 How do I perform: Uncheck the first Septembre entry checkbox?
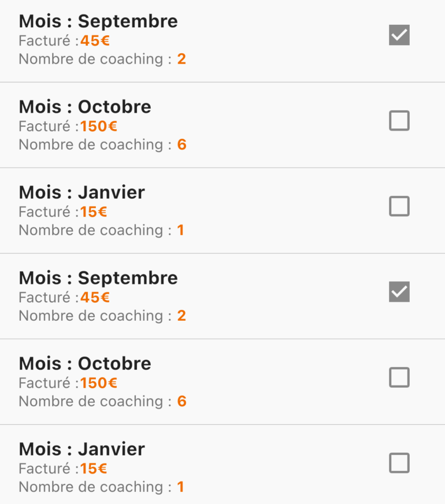(399, 35)
